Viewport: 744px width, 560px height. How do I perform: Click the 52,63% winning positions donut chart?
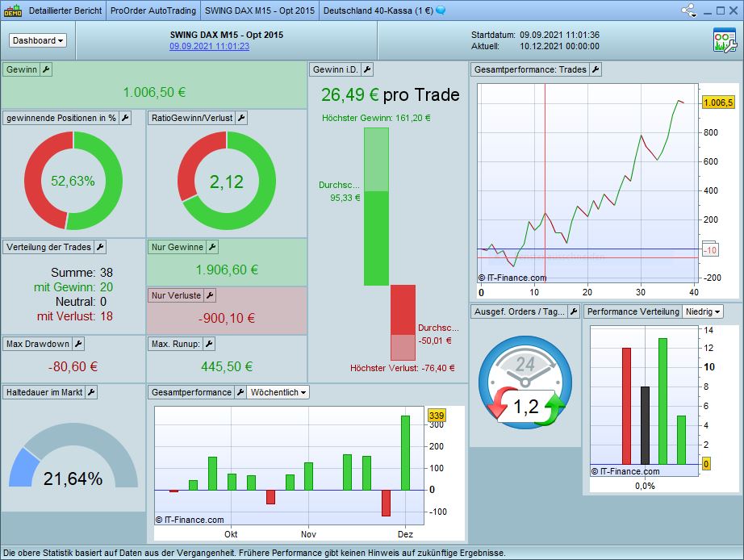click(73, 181)
